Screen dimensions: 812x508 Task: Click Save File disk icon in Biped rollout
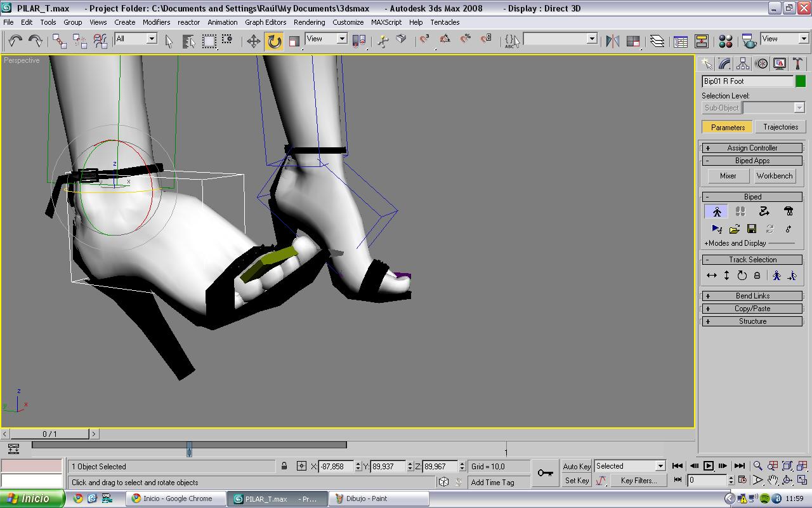(752, 229)
